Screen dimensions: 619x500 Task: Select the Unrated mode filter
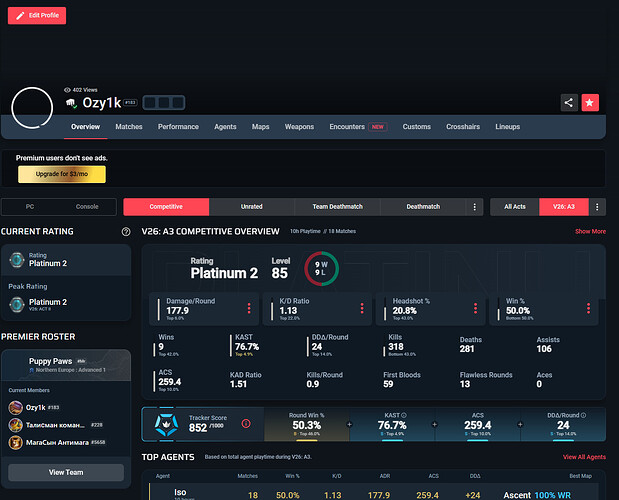251,207
